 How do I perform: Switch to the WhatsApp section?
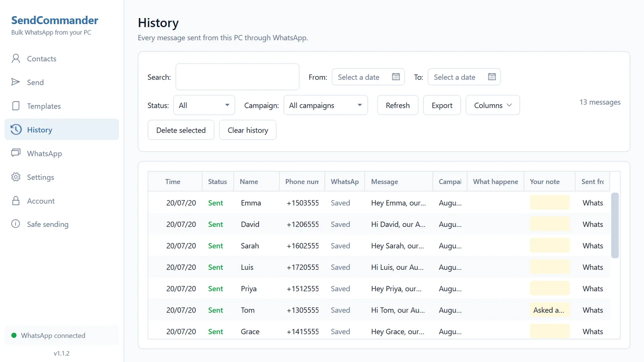tap(62, 153)
